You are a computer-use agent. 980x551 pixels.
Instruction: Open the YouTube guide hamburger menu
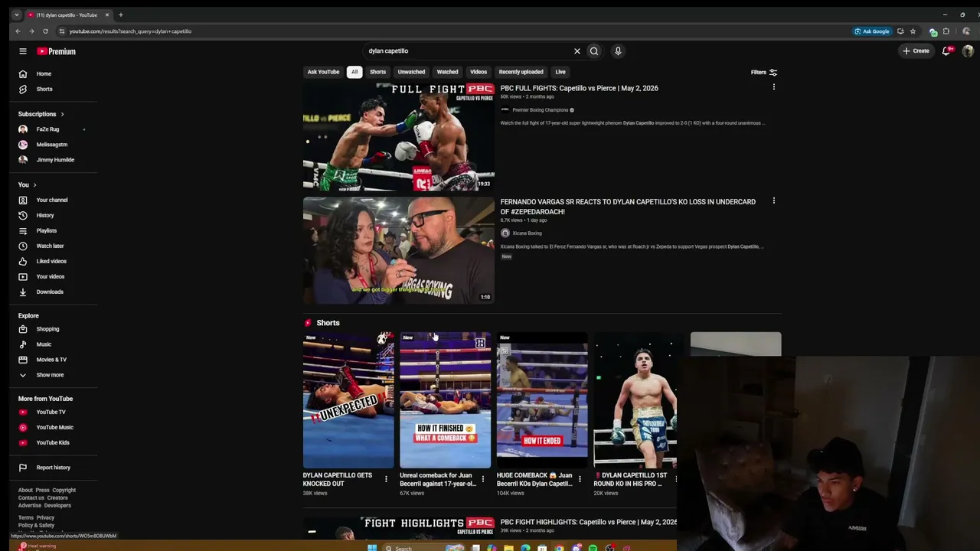click(23, 51)
